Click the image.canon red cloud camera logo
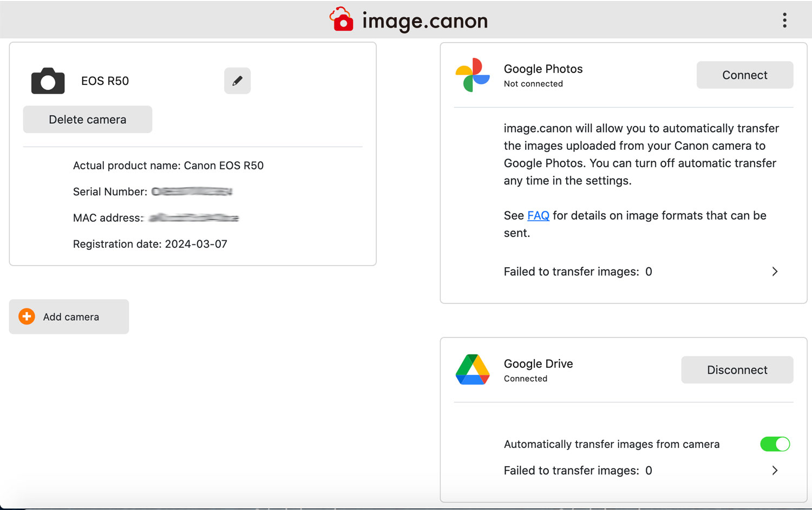 click(342, 19)
